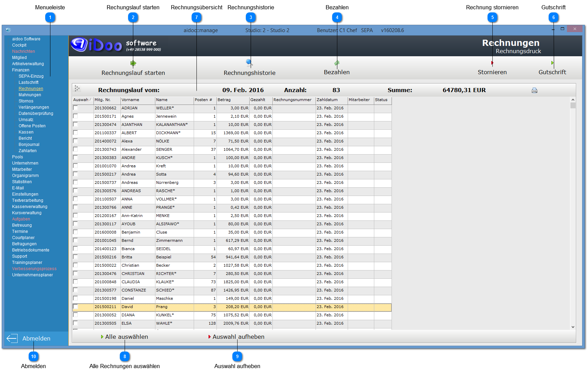Click the Stornieren button label

492,72
